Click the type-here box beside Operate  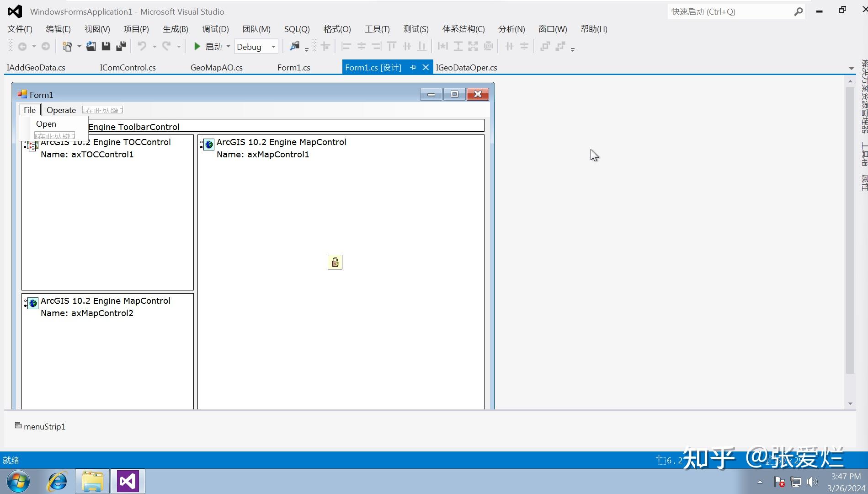pos(102,110)
